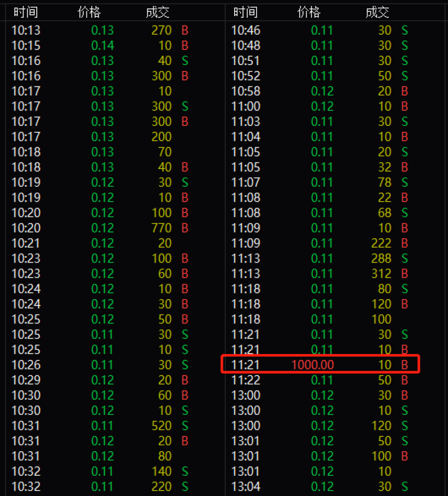
Task: Select the 10:26 time cell
Action: [x=26, y=365]
